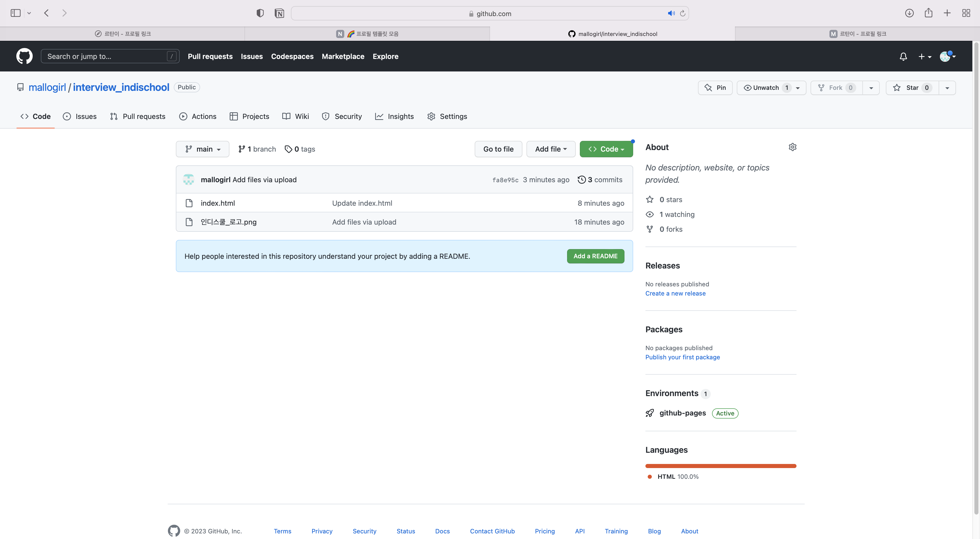The height and width of the screenshot is (539, 980).
Task: Open the main branch selector
Action: [x=202, y=149]
